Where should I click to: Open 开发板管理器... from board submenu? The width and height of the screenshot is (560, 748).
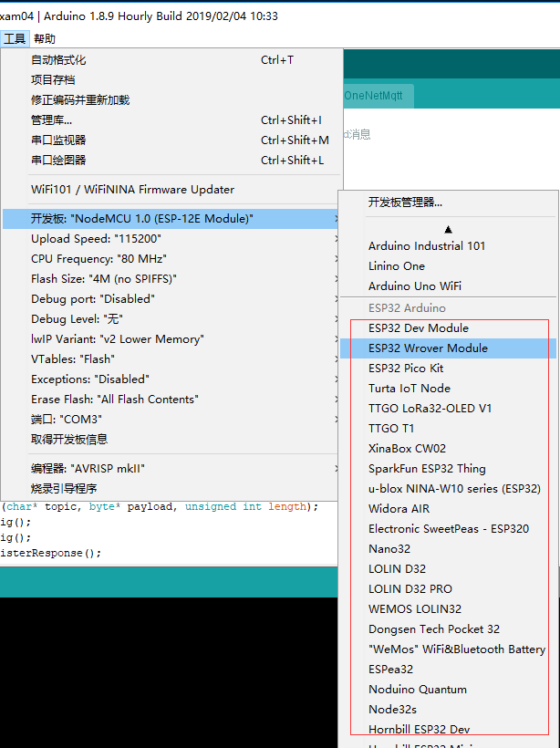[448, 203]
